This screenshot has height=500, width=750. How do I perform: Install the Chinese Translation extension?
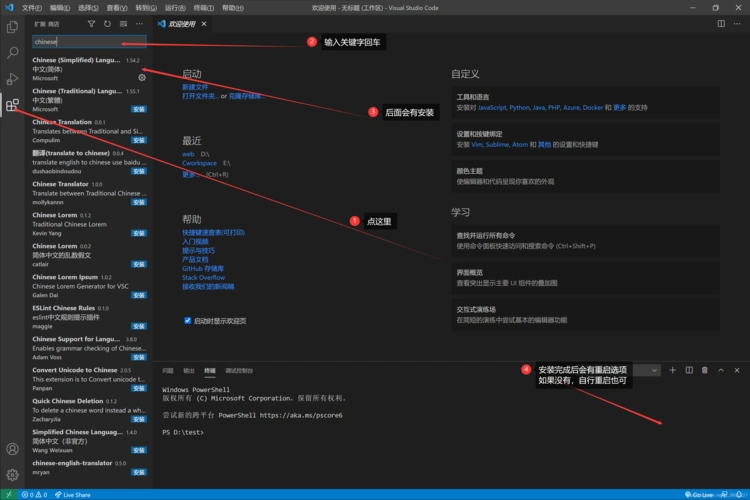coord(139,140)
